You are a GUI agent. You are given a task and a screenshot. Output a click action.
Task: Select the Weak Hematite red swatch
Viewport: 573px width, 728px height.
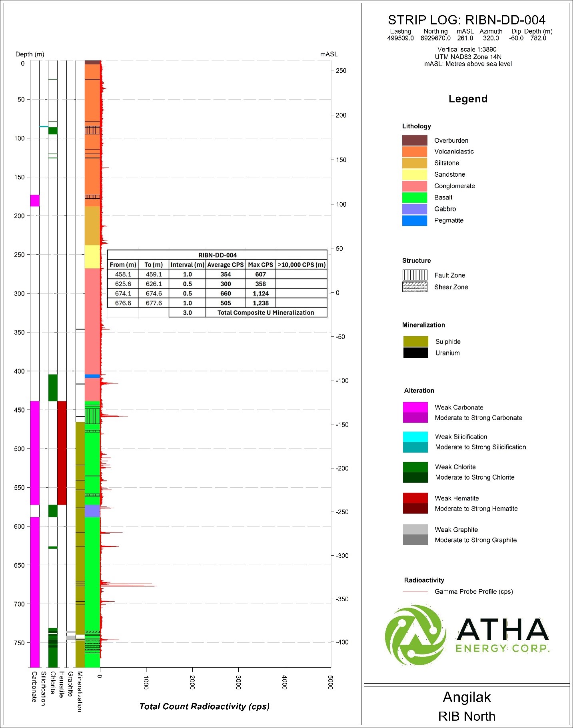click(415, 498)
